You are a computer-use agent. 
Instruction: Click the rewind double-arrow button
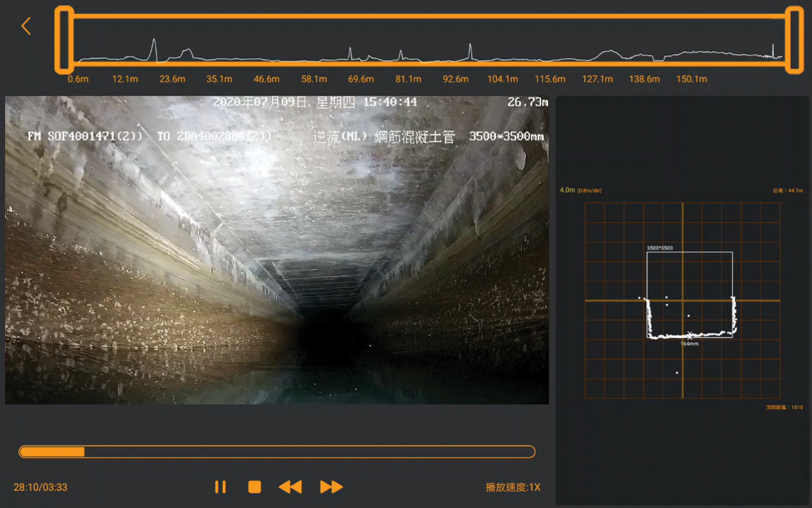290,487
